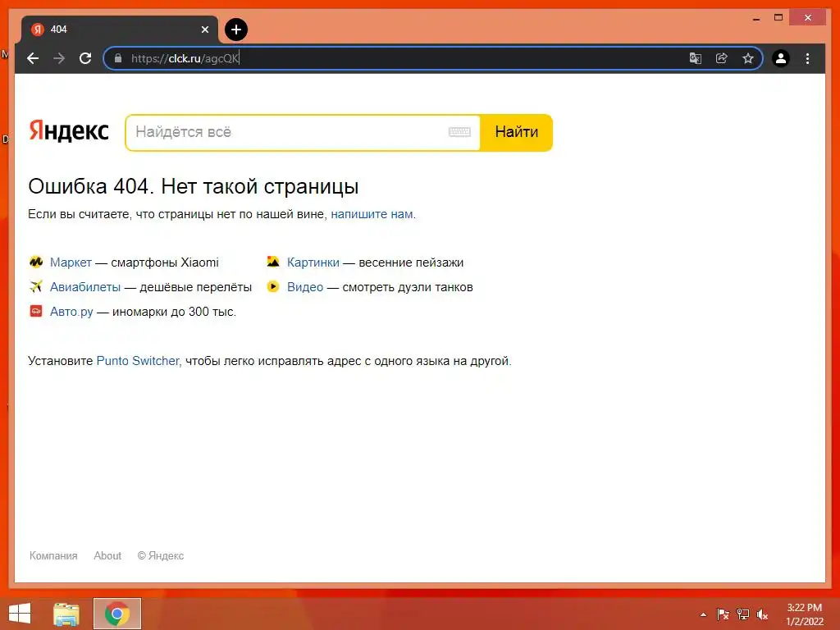Click the muted volume tray icon
Screen dimensions: 840x630
click(762, 614)
